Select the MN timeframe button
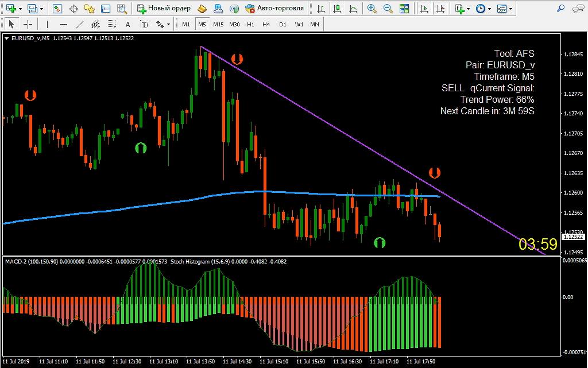The width and height of the screenshot is (588, 368). coord(315,24)
